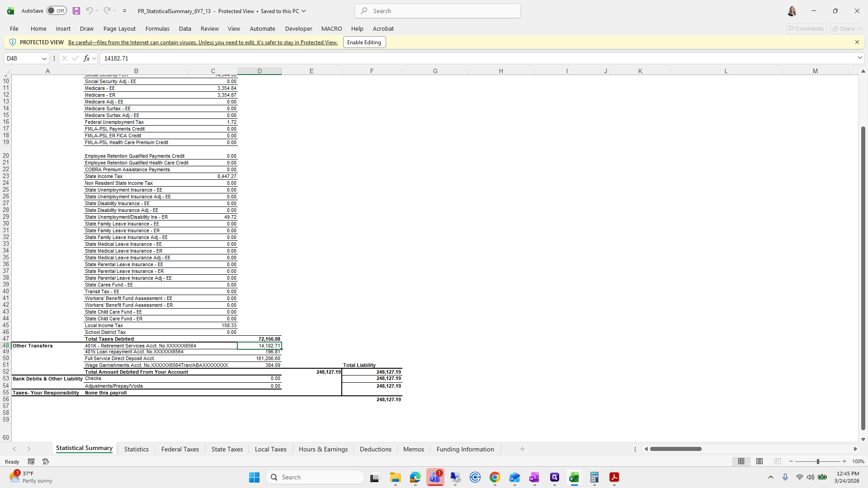Image resolution: width=868 pixels, height=488 pixels.
Task: Click the Normal view icon in status bar
Action: pos(741,461)
